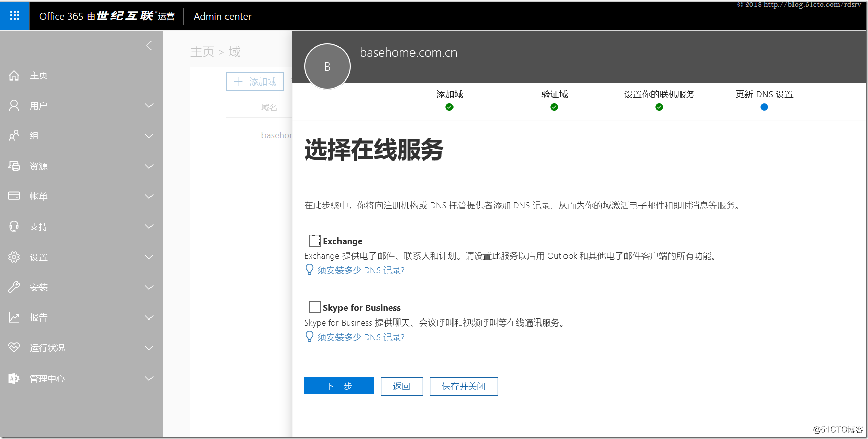This screenshot has height=439, width=868.
Task: Click the Reports chart icon
Action: tap(14, 317)
